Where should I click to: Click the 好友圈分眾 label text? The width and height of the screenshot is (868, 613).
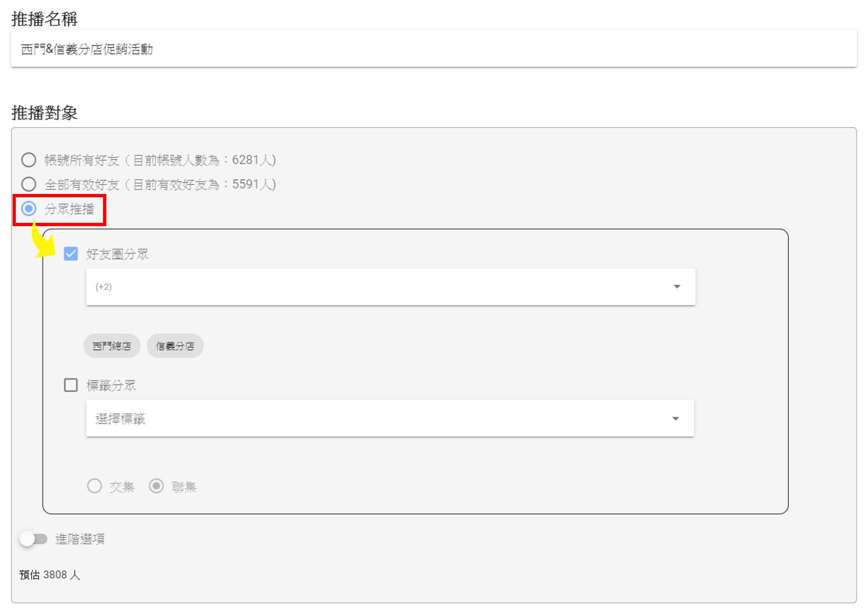[117, 254]
